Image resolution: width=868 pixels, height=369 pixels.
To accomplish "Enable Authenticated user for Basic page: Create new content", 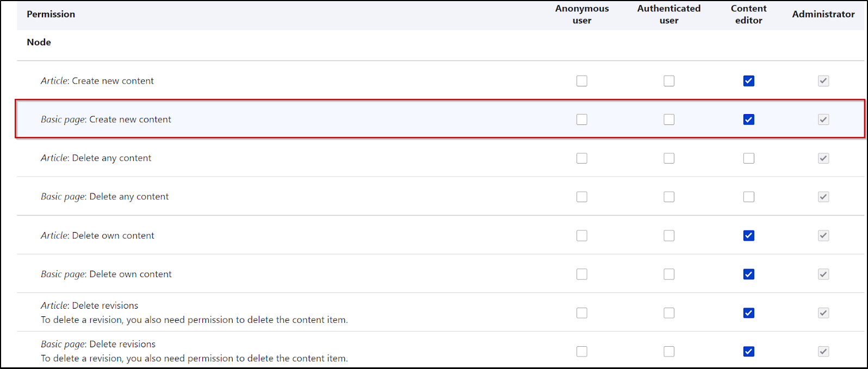I will pos(669,120).
